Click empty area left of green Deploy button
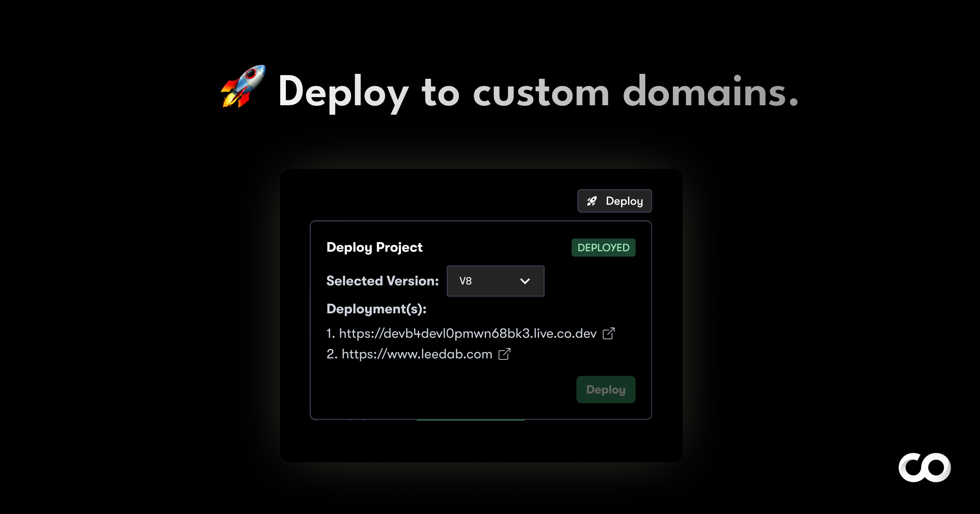This screenshot has height=514, width=980. point(449,390)
